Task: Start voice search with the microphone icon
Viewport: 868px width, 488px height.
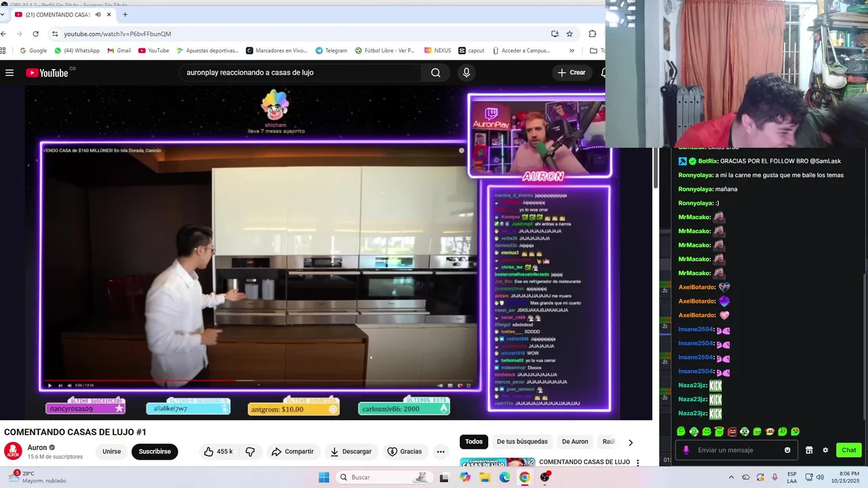Action: 466,73
